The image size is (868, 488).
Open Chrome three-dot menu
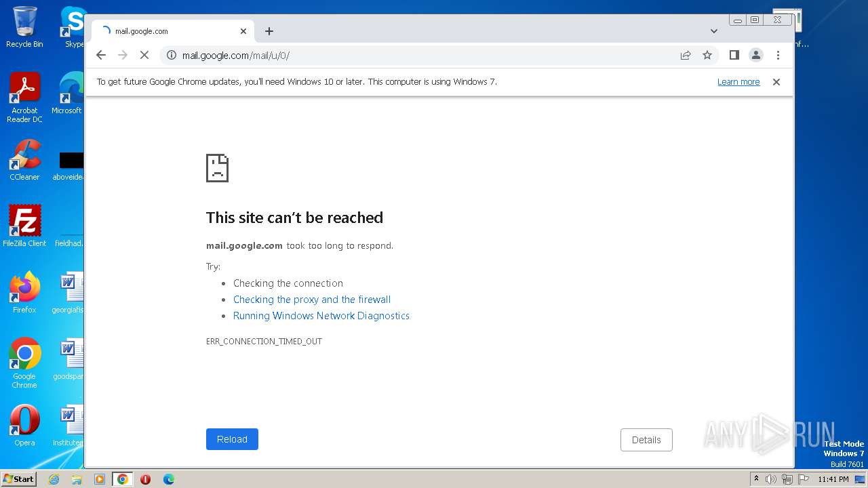click(x=778, y=55)
